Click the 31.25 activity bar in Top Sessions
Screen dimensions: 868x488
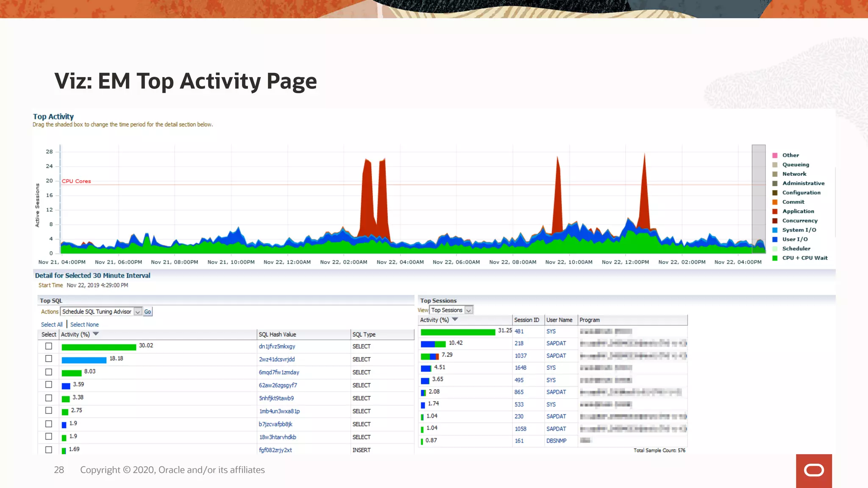tap(458, 332)
